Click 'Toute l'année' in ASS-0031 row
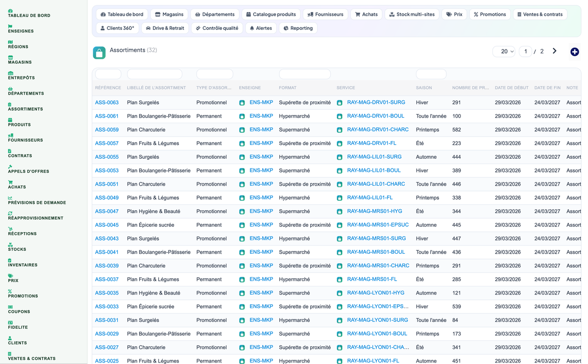Screen dimensions: 588x364 coord(431,320)
